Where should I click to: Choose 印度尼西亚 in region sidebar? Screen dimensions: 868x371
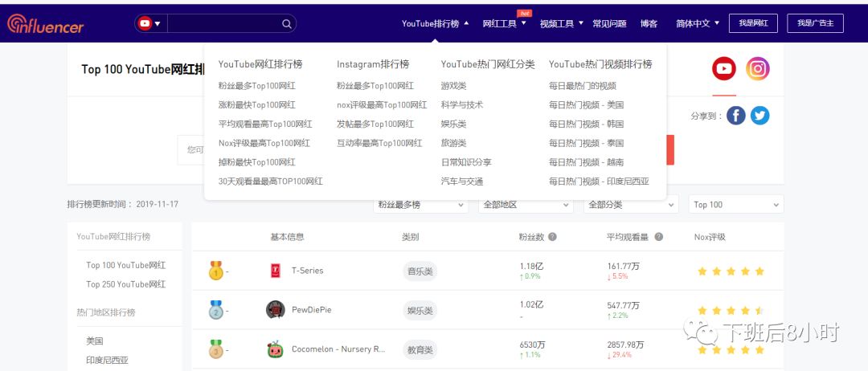tap(107, 360)
